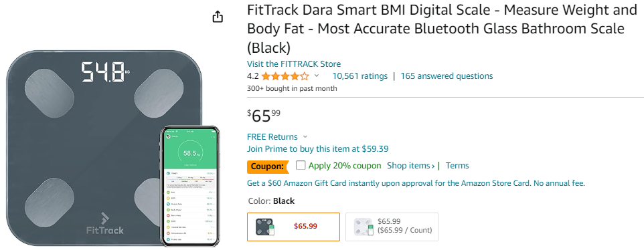
Task: Expand the FREE Returns dropdown arrow
Action: pyautogui.click(x=305, y=137)
